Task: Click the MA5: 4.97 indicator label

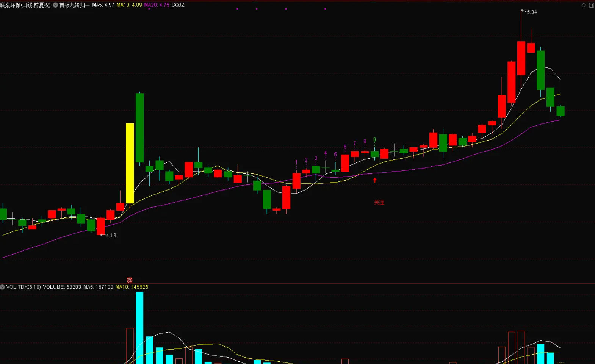Action: point(103,5)
